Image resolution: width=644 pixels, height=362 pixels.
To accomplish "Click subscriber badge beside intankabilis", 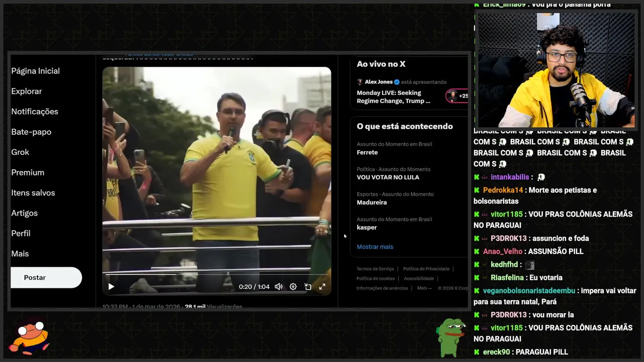I will 485,177.
